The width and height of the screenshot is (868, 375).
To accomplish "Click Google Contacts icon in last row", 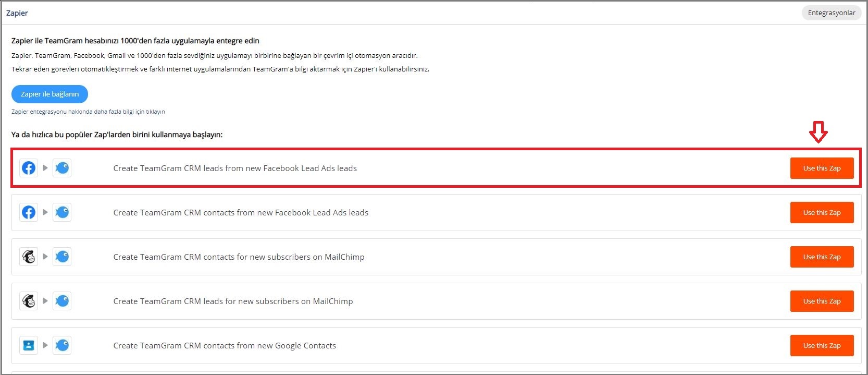I will click(x=29, y=345).
